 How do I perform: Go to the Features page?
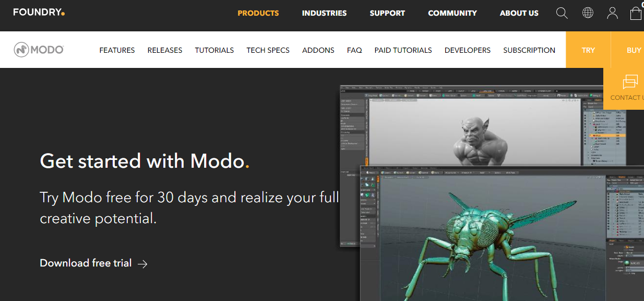117,50
